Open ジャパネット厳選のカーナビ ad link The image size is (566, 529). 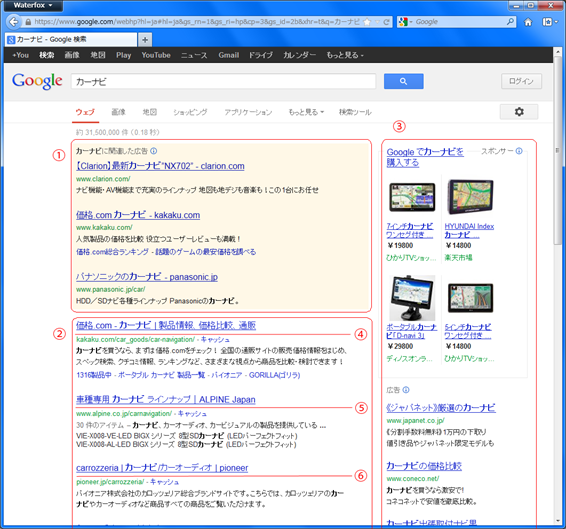pyautogui.click(x=441, y=408)
